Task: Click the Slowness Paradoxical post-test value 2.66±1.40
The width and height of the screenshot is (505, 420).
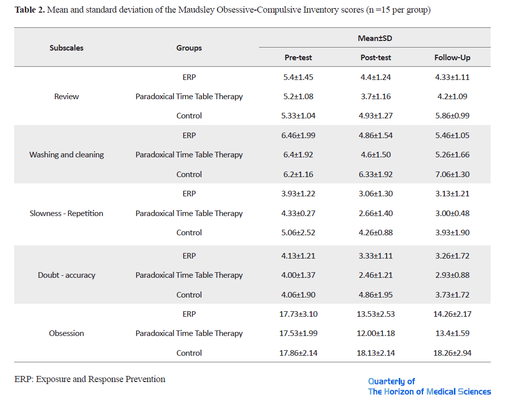Action: (375, 213)
